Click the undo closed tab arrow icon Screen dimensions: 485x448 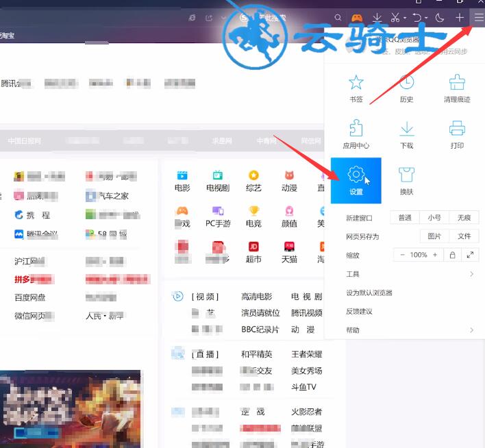tap(417, 18)
